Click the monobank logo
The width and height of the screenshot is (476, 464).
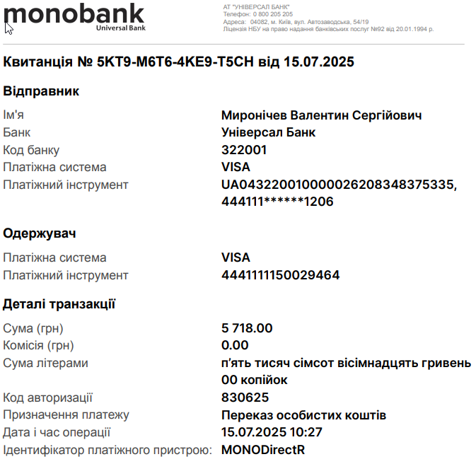click(x=74, y=17)
